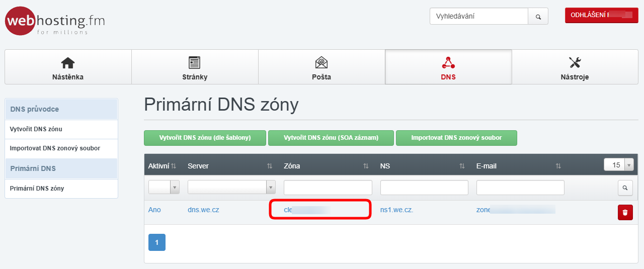Sort table by E-mail column arrows
This screenshot has width=644, height=269.
[x=558, y=166]
